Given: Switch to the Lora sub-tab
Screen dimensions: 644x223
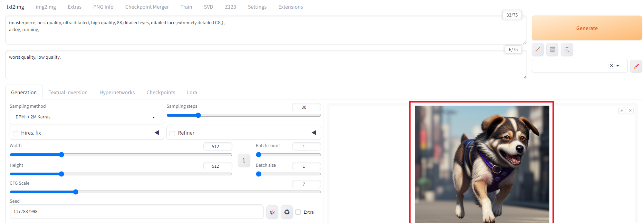Looking at the screenshot, I should [x=192, y=93].
